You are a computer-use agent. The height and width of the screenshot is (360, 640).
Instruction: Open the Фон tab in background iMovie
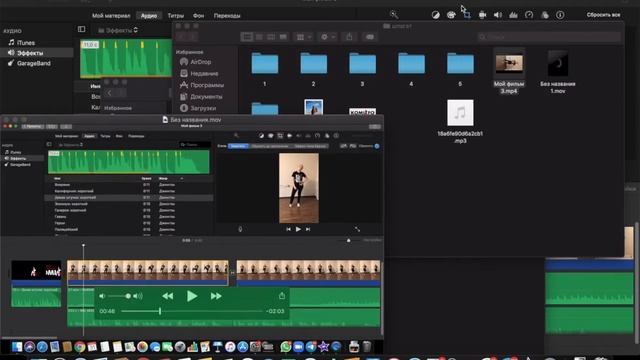click(198, 16)
